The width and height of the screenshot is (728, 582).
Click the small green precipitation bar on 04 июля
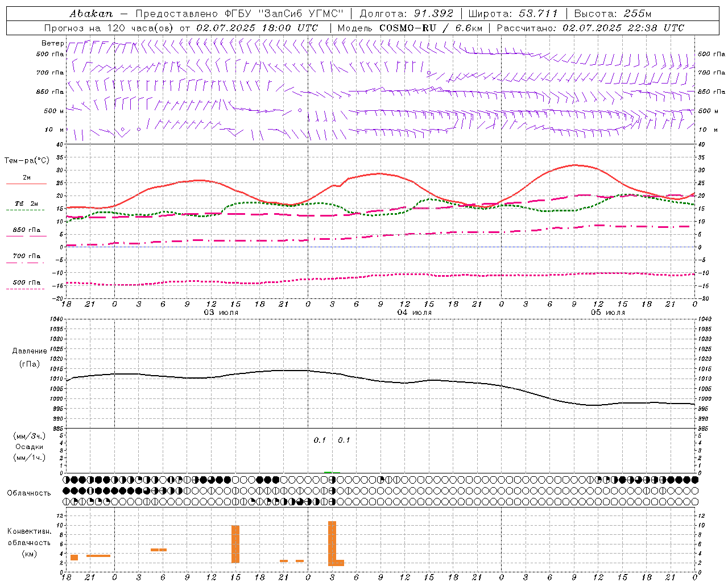[328, 472]
